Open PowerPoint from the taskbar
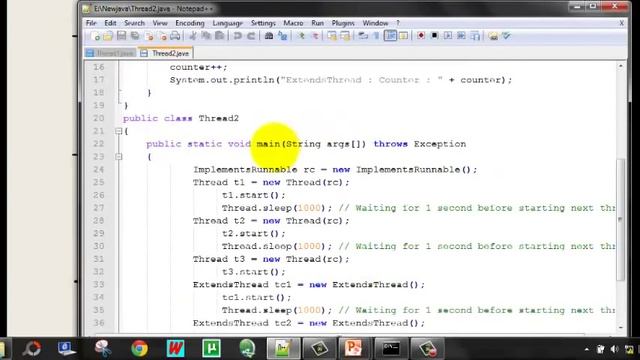640x360 pixels. (353, 349)
